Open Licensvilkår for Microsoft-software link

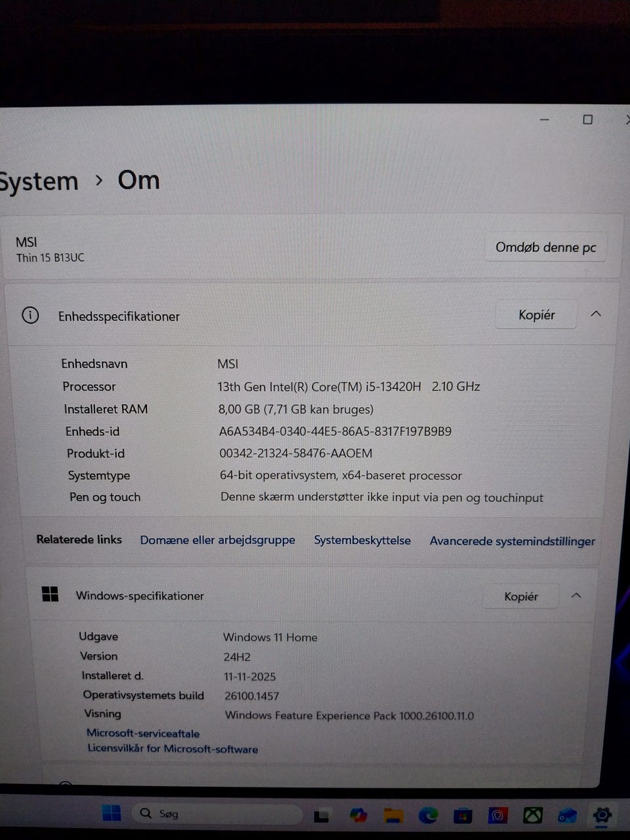click(173, 749)
